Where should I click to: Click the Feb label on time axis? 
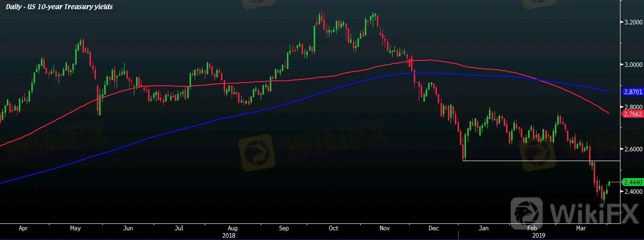tap(531, 228)
